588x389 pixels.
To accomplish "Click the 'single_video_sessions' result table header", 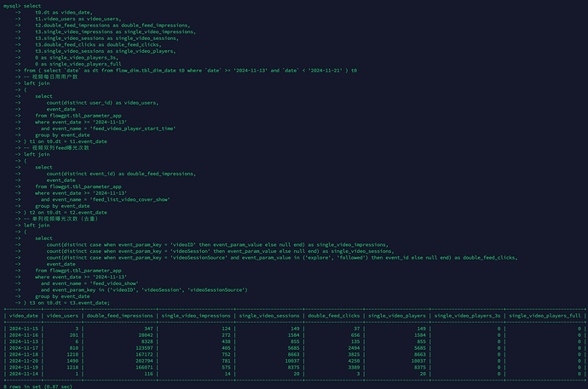I will pyautogui.click(x=269, y=316).
